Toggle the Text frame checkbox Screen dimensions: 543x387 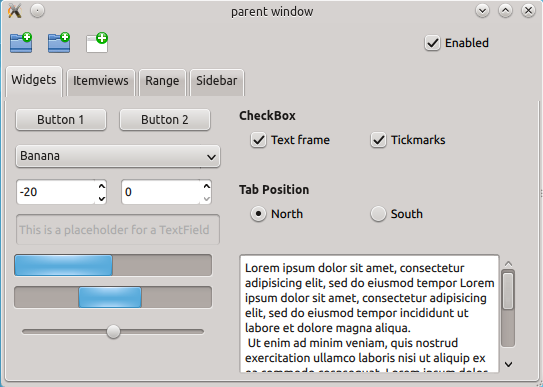coord(258,140)
